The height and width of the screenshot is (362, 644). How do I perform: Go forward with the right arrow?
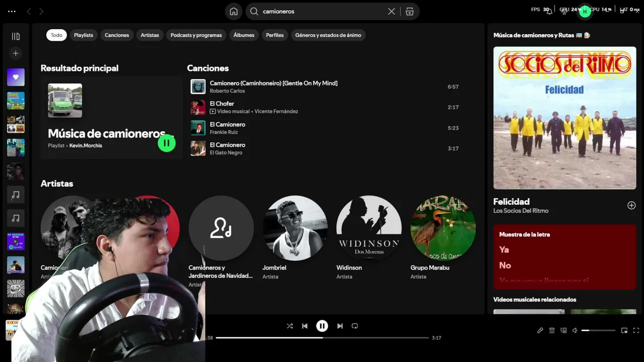pyautogui.click(x=41, y=11)
